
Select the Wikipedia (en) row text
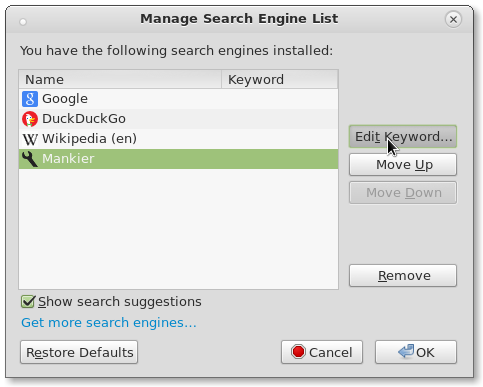pyautogui.click(x=89, y=139)
